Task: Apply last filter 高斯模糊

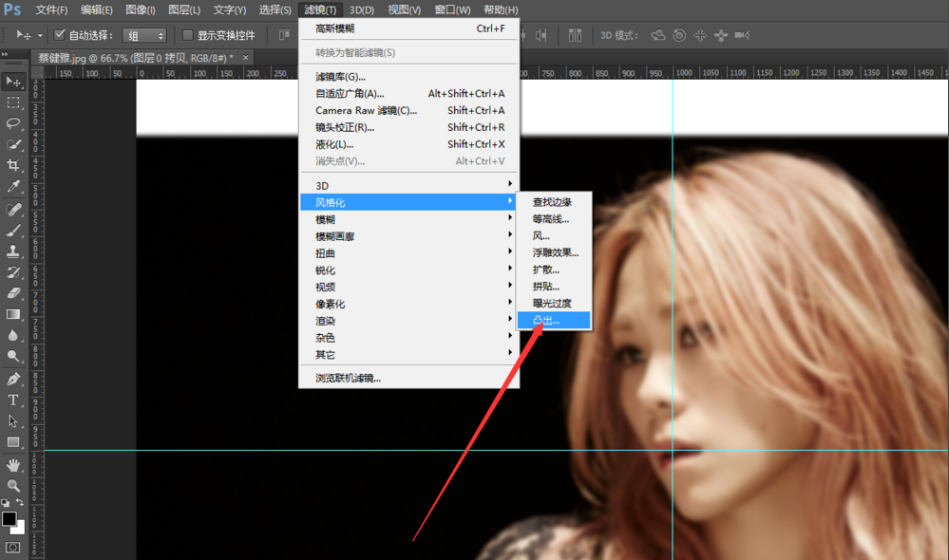Action: pos(409,28)
